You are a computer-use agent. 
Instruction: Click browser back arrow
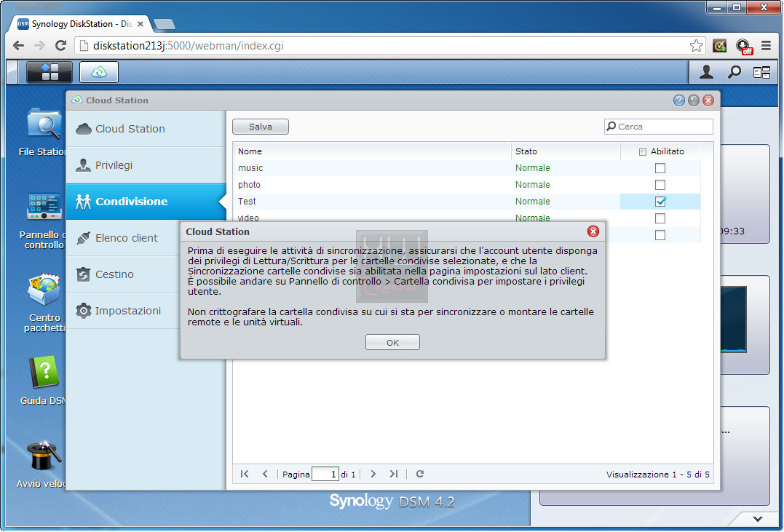coord(18,46)
